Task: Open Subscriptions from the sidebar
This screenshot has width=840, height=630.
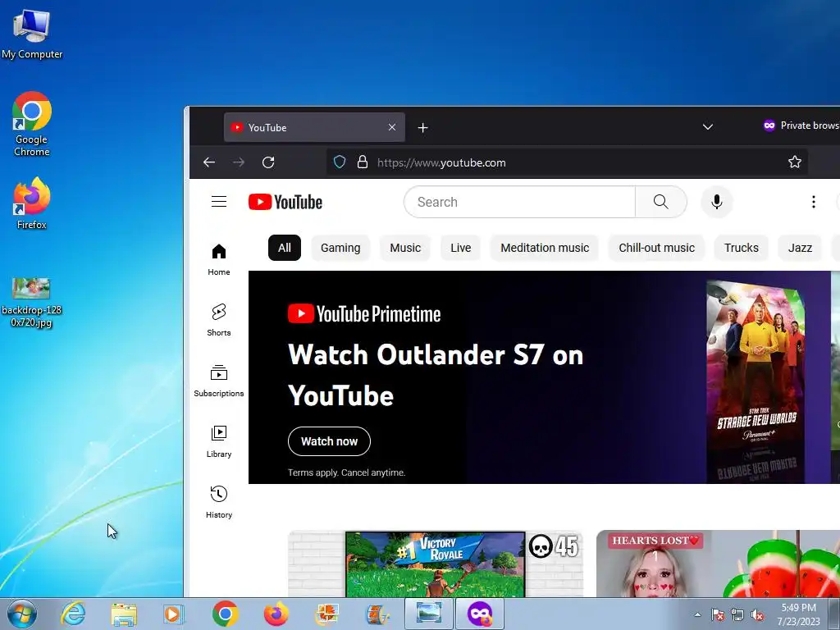Action: [218, 381]
